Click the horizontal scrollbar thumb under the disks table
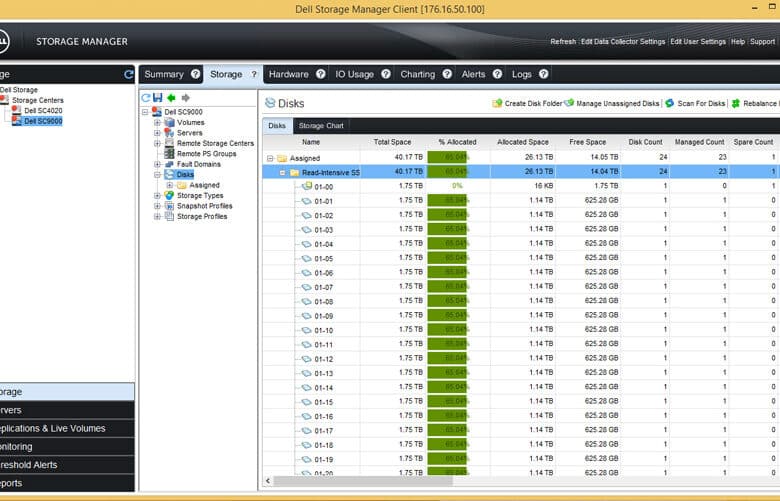780x501 pixels. pyautogui.click(x=363, y=481)
